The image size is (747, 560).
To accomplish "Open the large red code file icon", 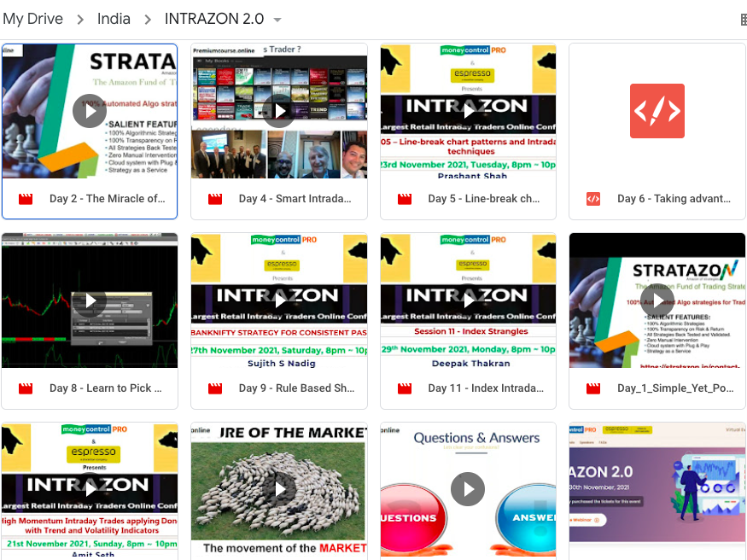I will (x=657, y=111).
